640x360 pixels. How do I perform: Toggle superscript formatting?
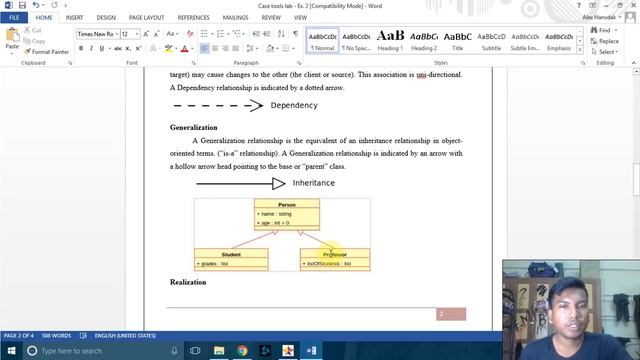coord(138,49)
